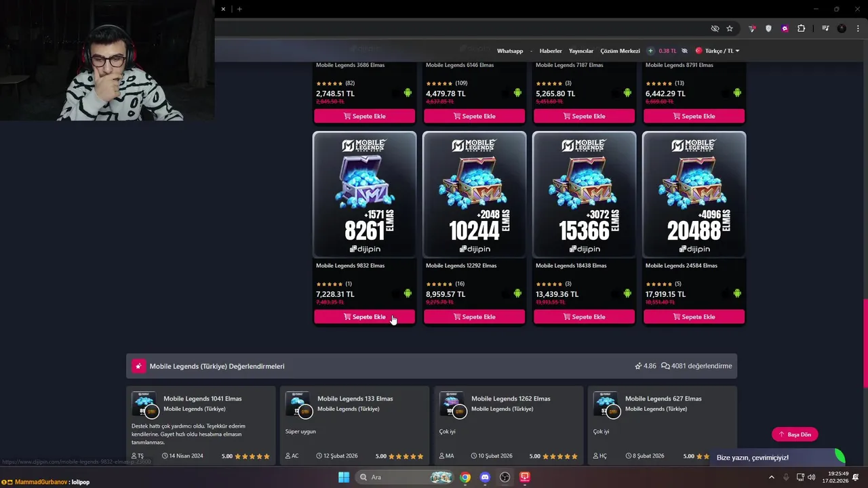Click the page's vertical scrollbar thumb
The image size is (868, 488).
point(865,344)
